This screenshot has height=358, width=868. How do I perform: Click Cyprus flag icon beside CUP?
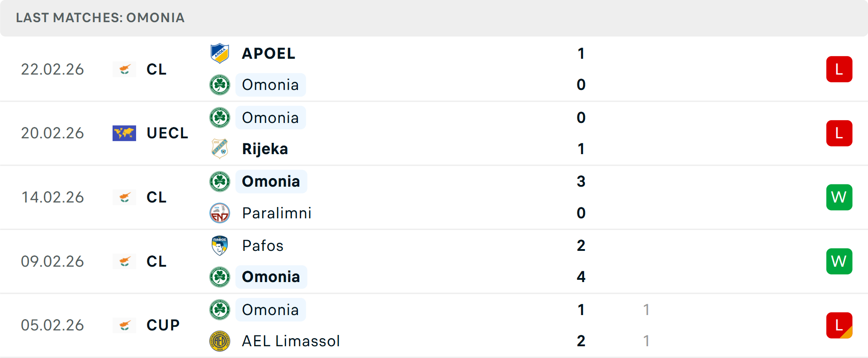(x=124, y=325)
